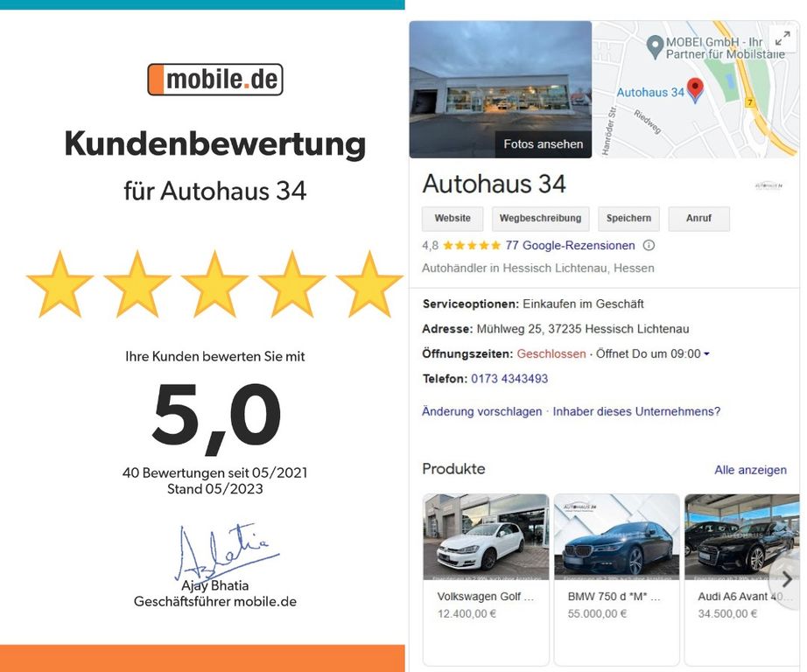Expand the opening hours dropdown arrow

[706, 354]
